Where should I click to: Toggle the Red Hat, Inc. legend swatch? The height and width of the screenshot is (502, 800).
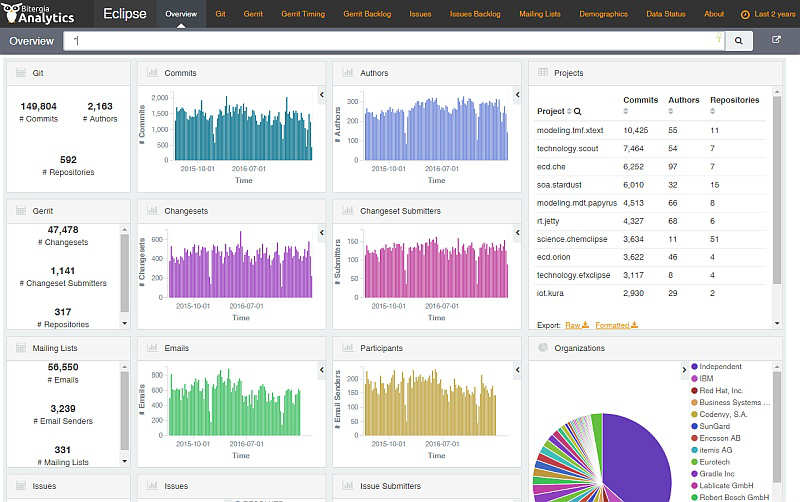click(x=694, y=390)
